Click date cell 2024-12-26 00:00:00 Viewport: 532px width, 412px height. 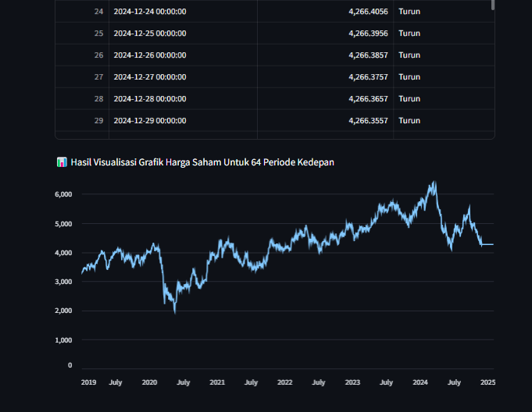click(183, 55)
